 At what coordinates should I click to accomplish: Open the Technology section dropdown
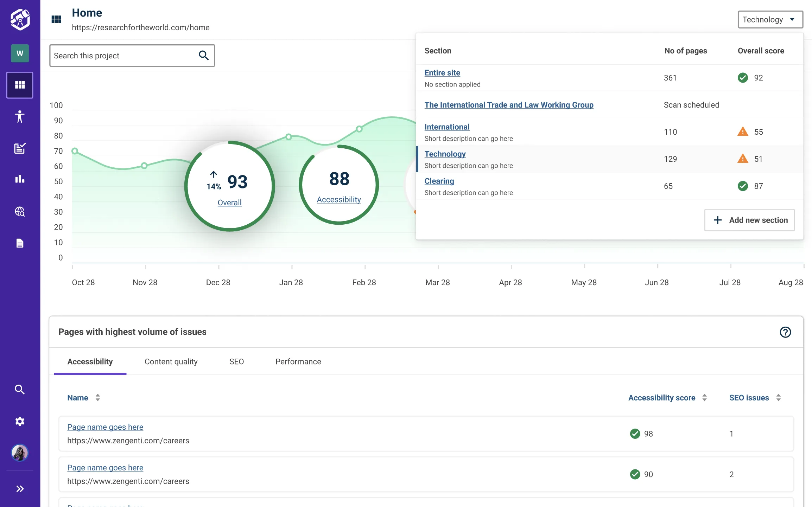tap(770, 19)
